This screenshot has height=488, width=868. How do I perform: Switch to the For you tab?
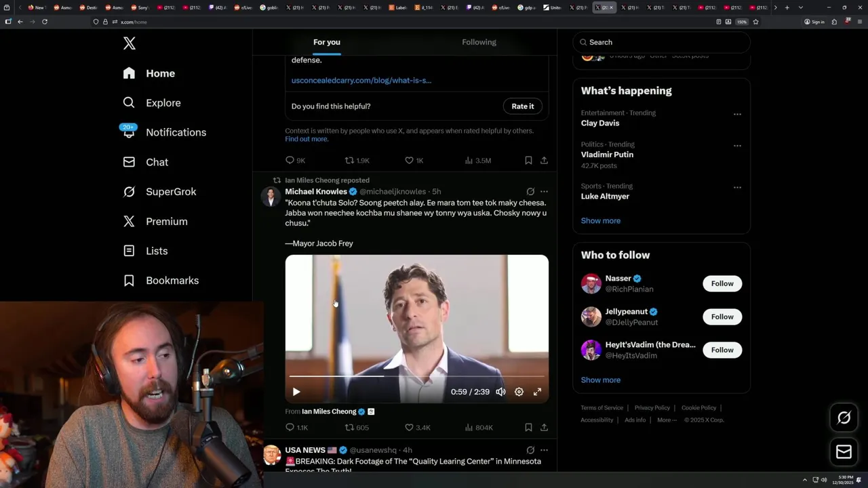(x=327, y=42)
